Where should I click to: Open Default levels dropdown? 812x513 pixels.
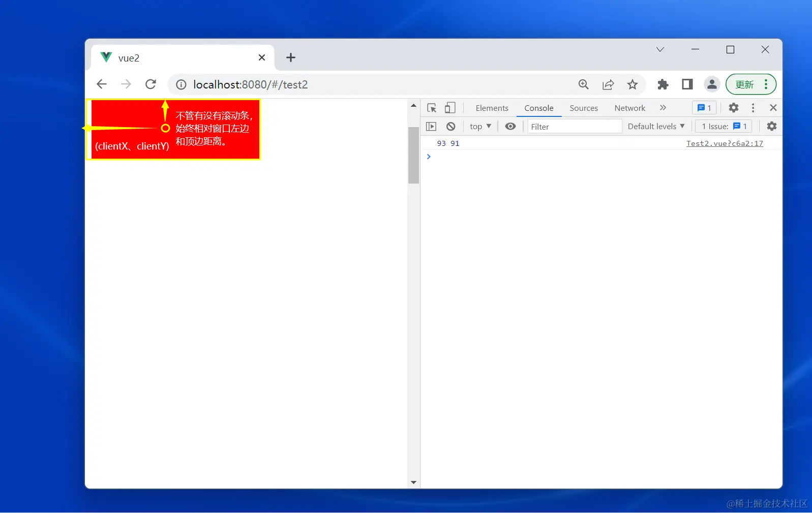(656, 126)
